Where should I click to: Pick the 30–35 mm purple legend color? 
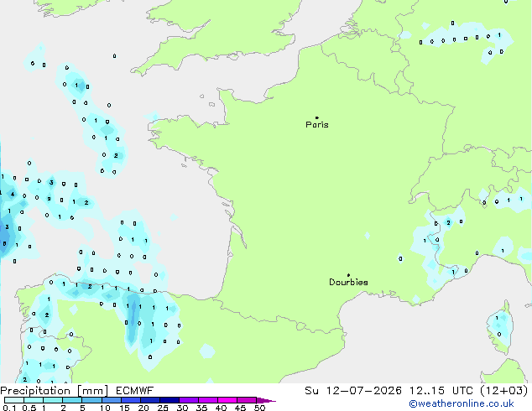(x=189, y=400)
